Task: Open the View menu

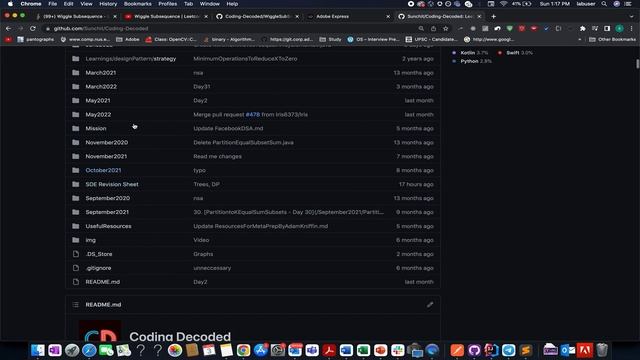Action: pyautogui.click(x=86, y=4)
